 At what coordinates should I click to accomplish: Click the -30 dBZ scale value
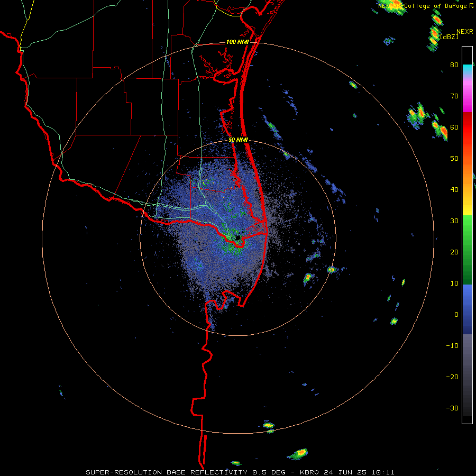452,408
